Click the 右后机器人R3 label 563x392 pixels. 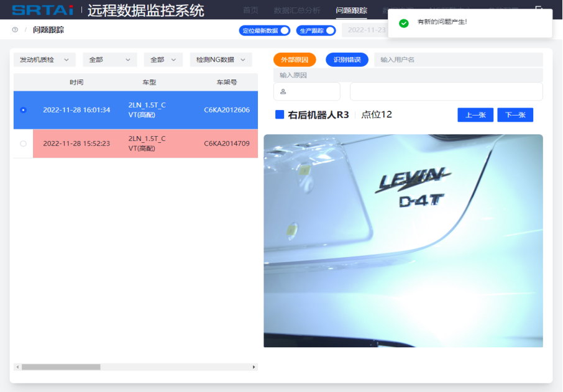pos(319,115)
